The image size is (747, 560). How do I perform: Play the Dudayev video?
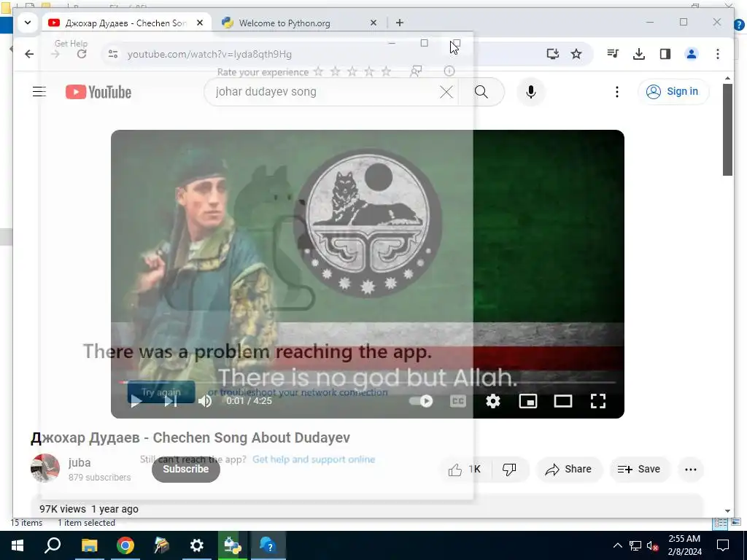[136, 401]
